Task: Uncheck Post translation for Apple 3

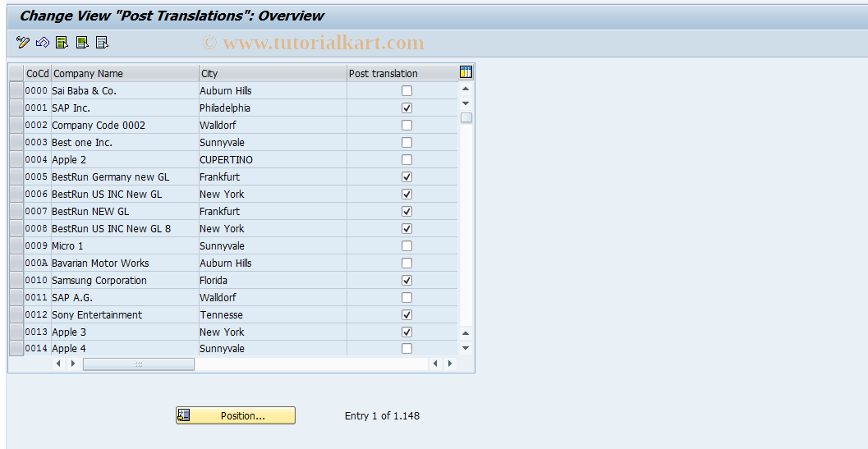Action: pyautogui.click(x=406, y=332)
